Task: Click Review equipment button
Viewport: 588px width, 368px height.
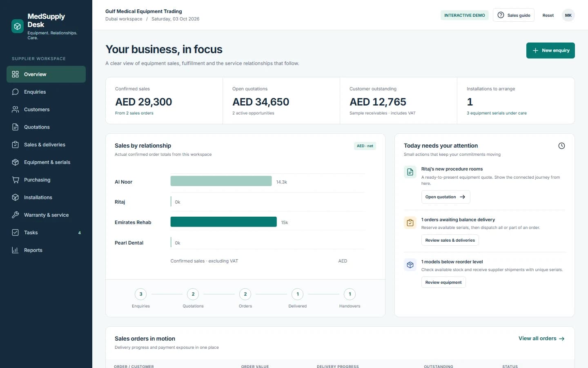Action: (443, 283)
